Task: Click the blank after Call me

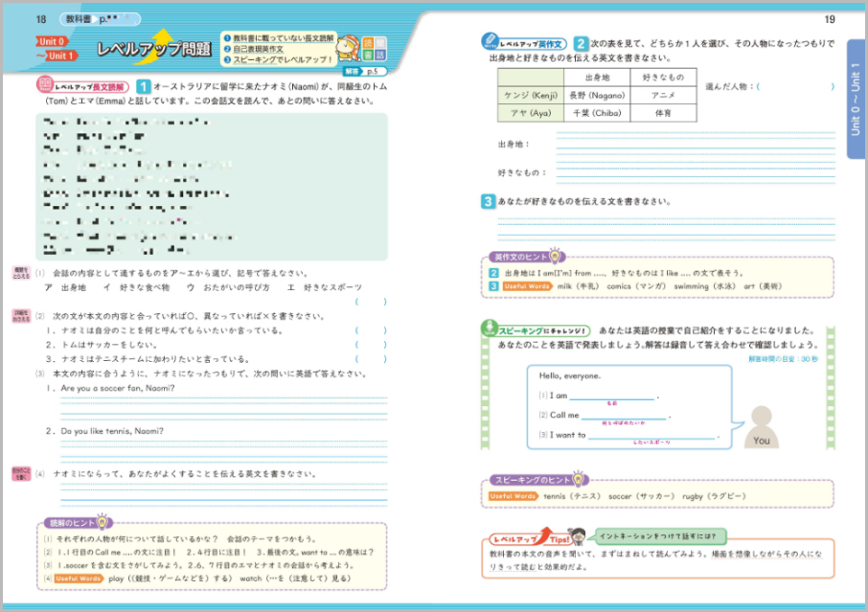Action: click(624, 415)
